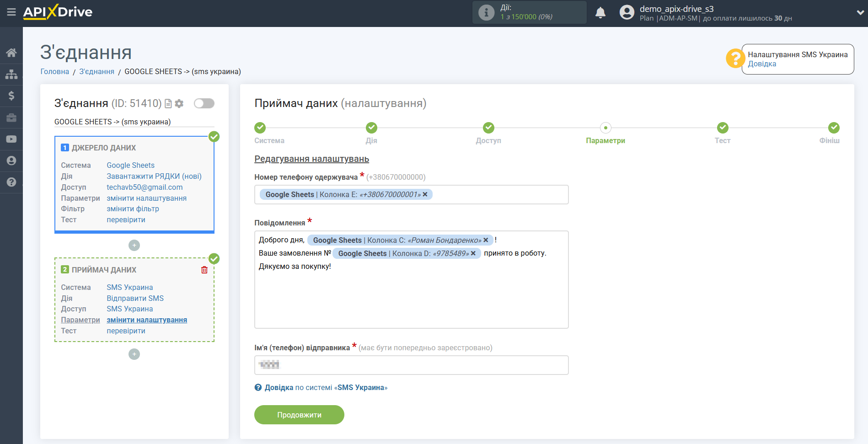Open the notifications bell
Screen dimensions: 868x444
coord(600,12)
